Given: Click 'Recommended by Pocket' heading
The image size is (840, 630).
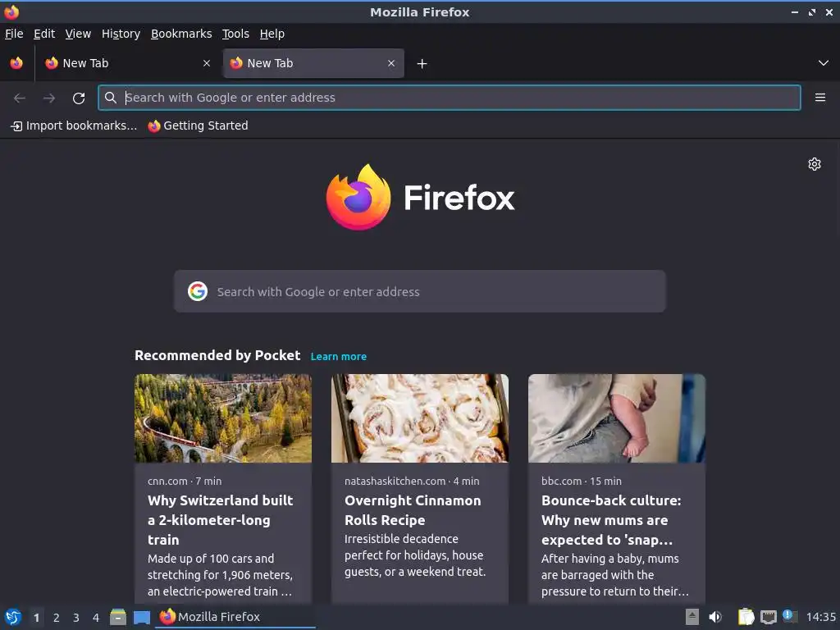Looking at the screenshot, I should (x=217, y=356).
